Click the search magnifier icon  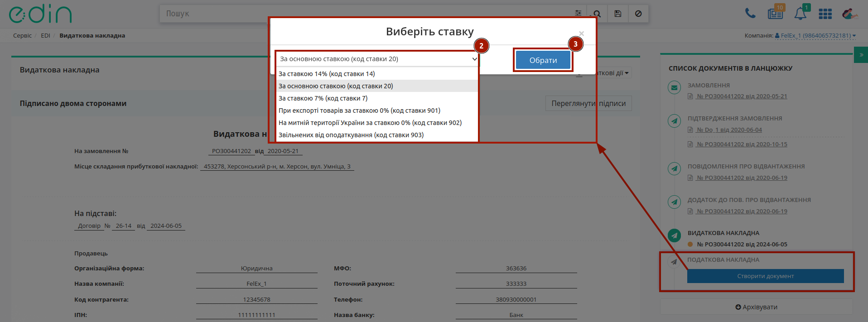(x=597, y=14)
